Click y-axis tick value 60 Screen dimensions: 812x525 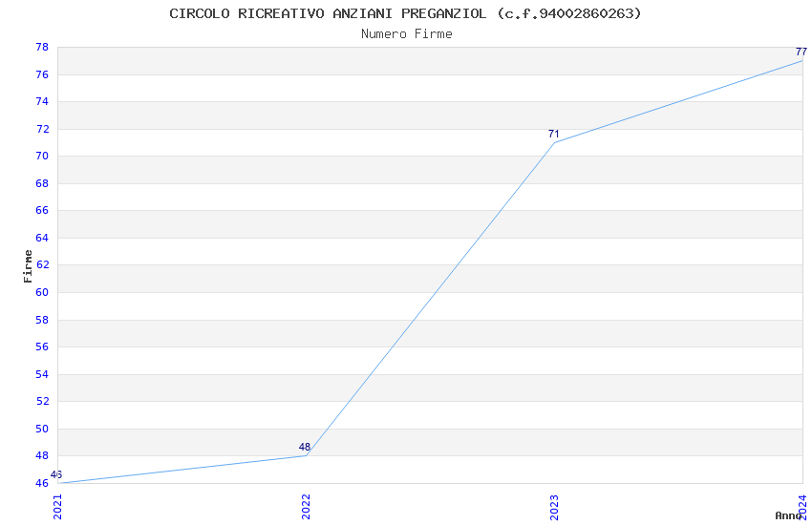[x=42, y=292]
